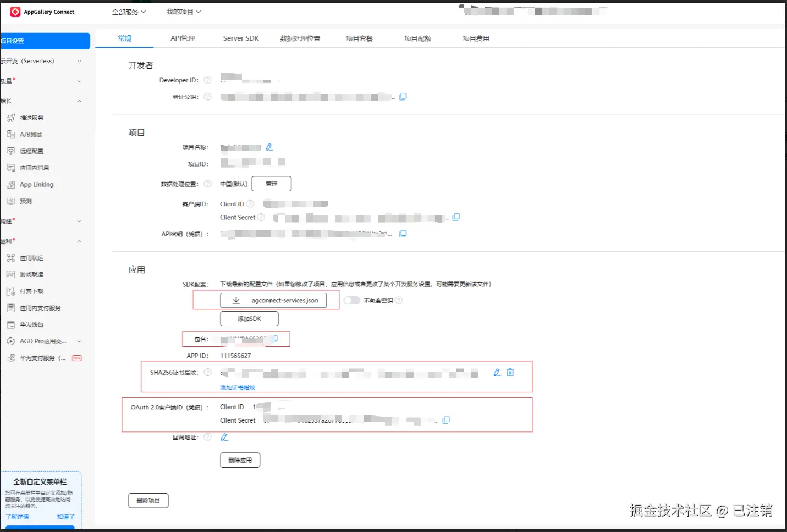The image size is (787, 532).
Task: Copy the OAuth 2.0 Client Secret
Action: point(446,420)
